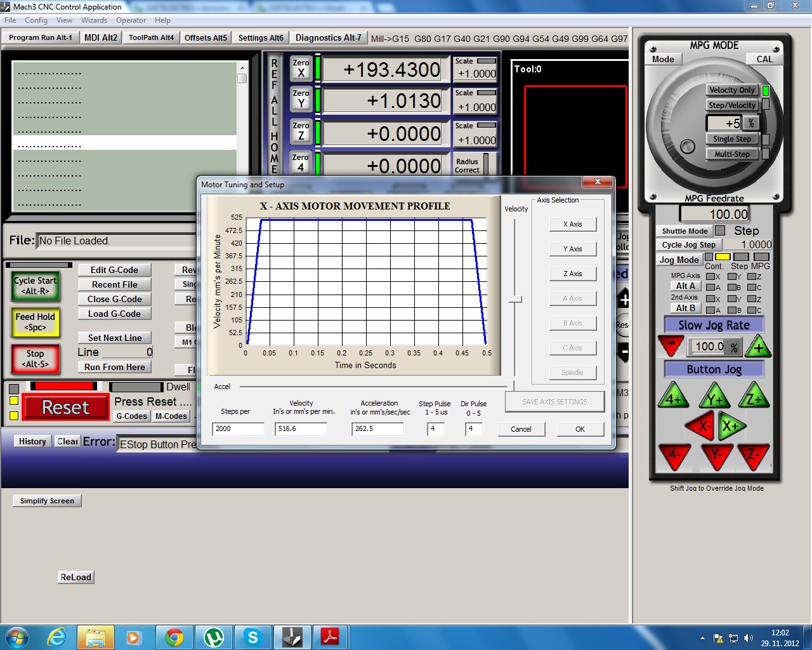812x650 pixels.
Task: Decrease slow jog rate with minus arrow
Action: coord(671,346)
